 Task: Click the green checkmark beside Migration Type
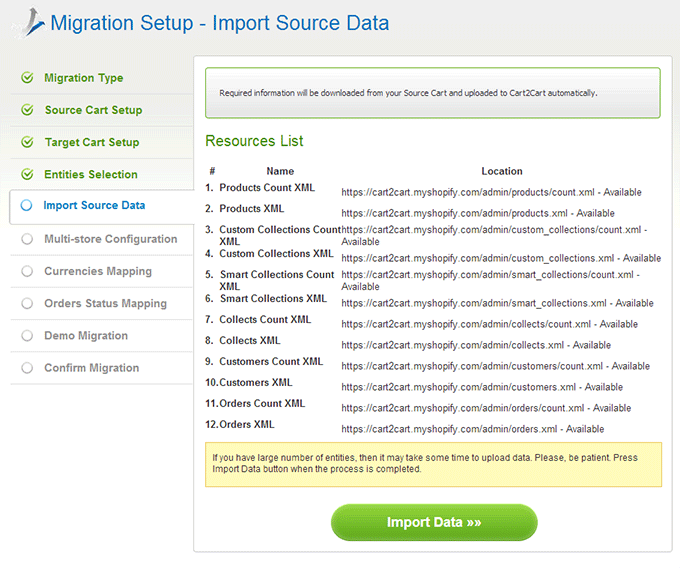coord(27,78)
